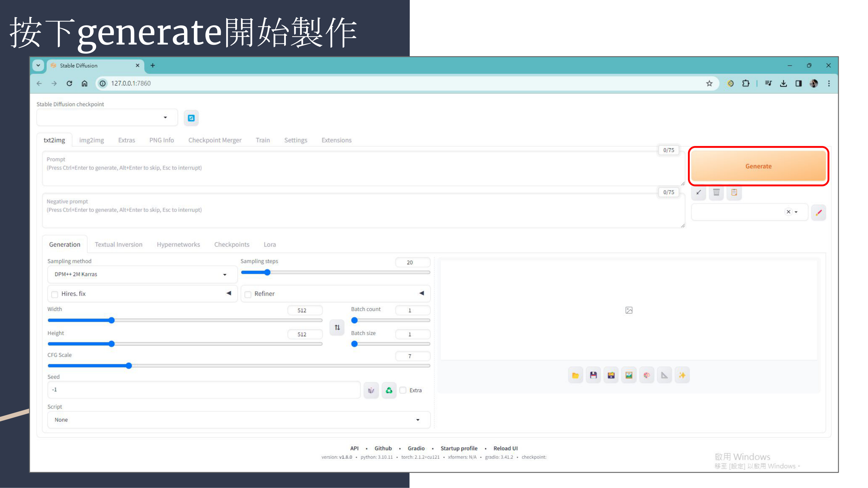This screenshot has height=488, width=868.
Task: Send image to extras ruler icon
Action: (664, 375)
